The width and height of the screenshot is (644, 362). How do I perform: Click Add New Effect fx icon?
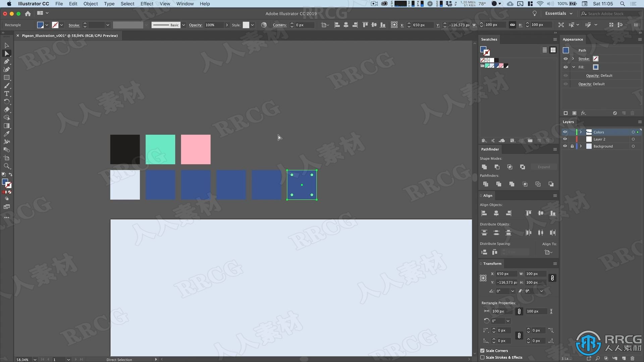[584, 113]
